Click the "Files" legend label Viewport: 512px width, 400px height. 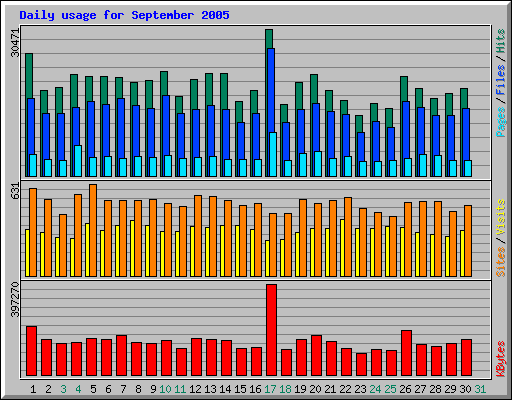coord(501,80)
